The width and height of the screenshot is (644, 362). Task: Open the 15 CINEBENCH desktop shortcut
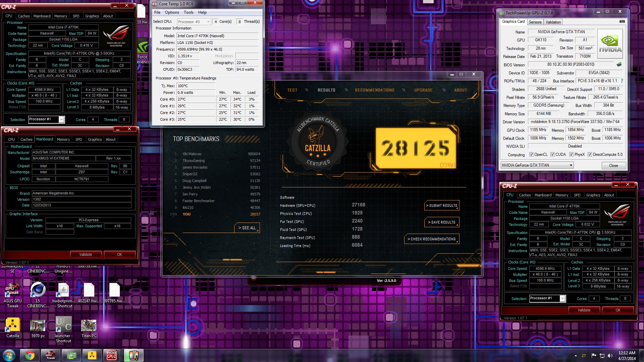coord(38,295)
